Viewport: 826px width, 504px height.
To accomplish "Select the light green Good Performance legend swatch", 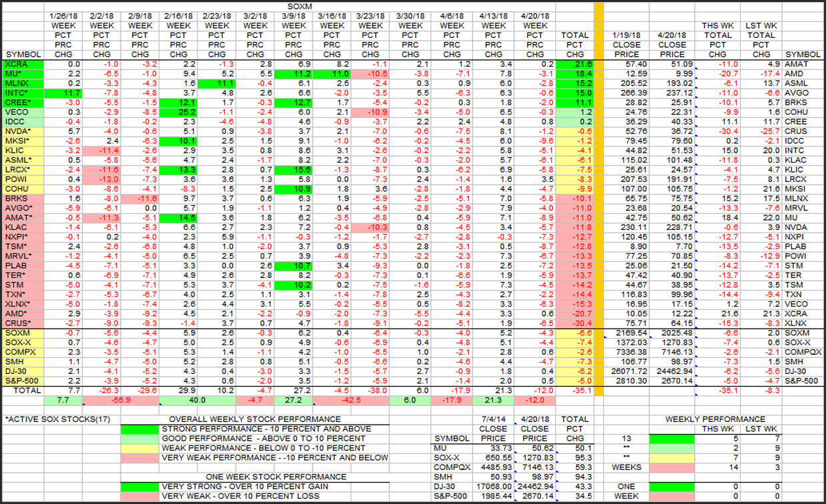I will pos(140,439).
